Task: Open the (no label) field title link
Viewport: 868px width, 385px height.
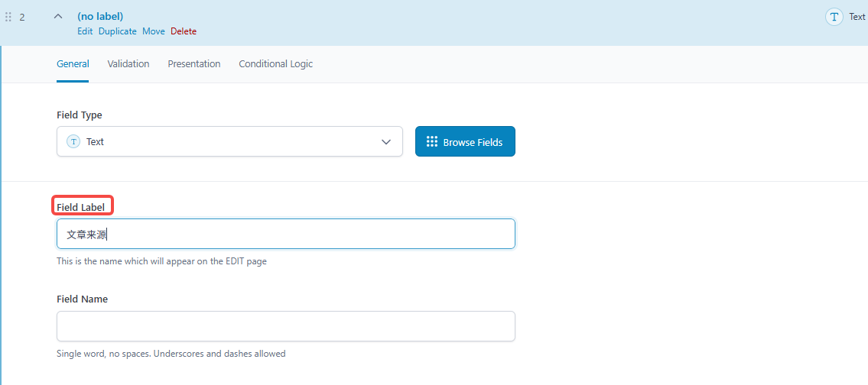Action: 100,16
